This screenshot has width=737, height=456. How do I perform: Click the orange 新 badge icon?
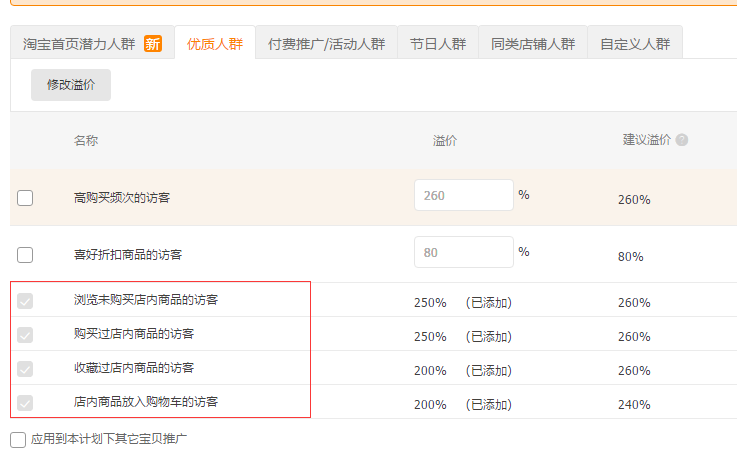(x=152, y=44)
